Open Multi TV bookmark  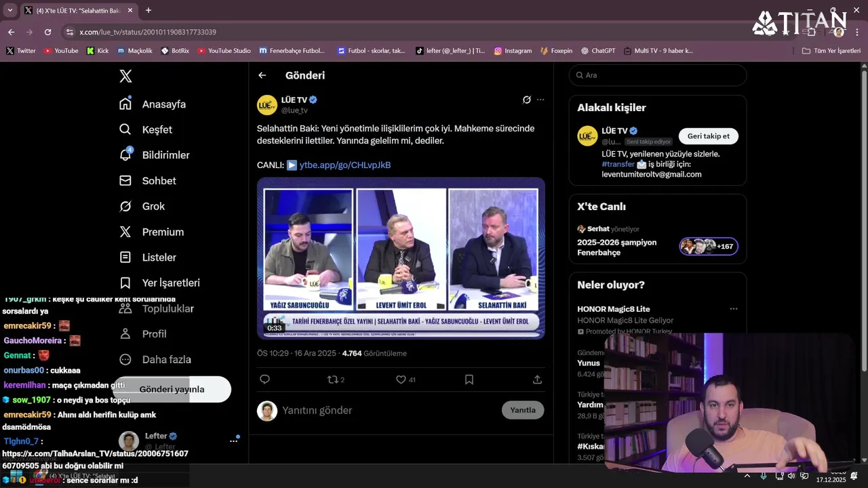point(658,51)
